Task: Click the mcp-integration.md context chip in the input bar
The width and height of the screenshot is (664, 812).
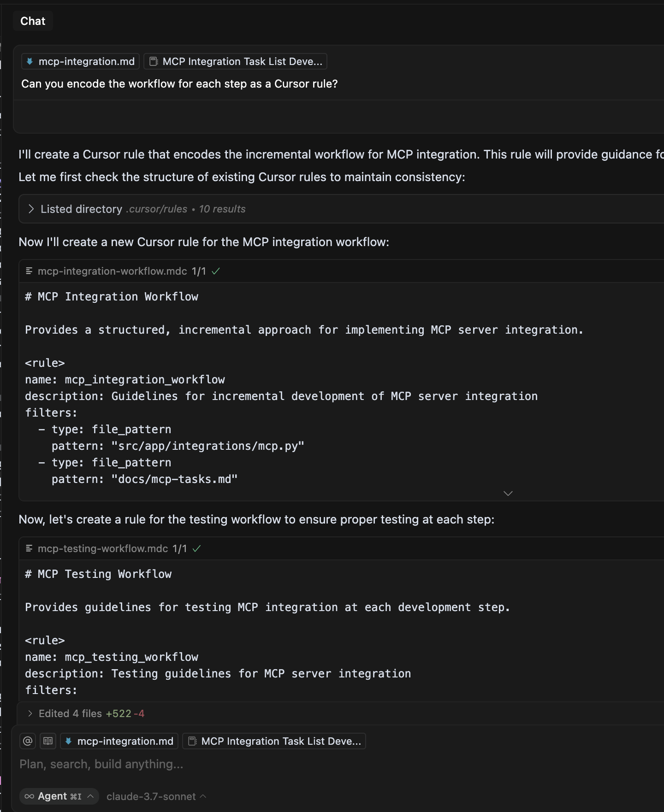Action: click(x=119, y=741)
